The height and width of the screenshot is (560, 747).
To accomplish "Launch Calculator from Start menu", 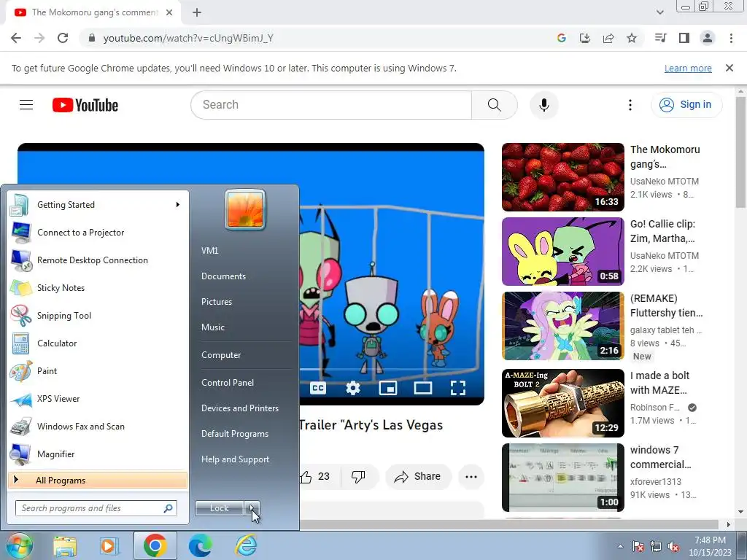I will (x=98, y=343).
